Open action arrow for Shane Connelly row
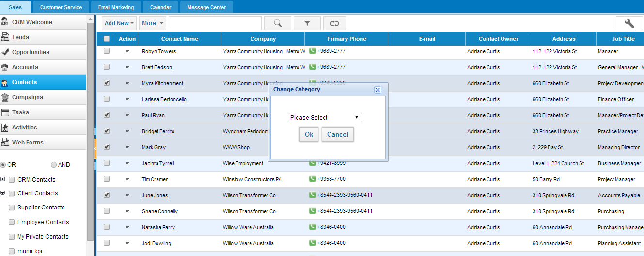Screen dimensions: 644x256 click(x=127, y=211)
